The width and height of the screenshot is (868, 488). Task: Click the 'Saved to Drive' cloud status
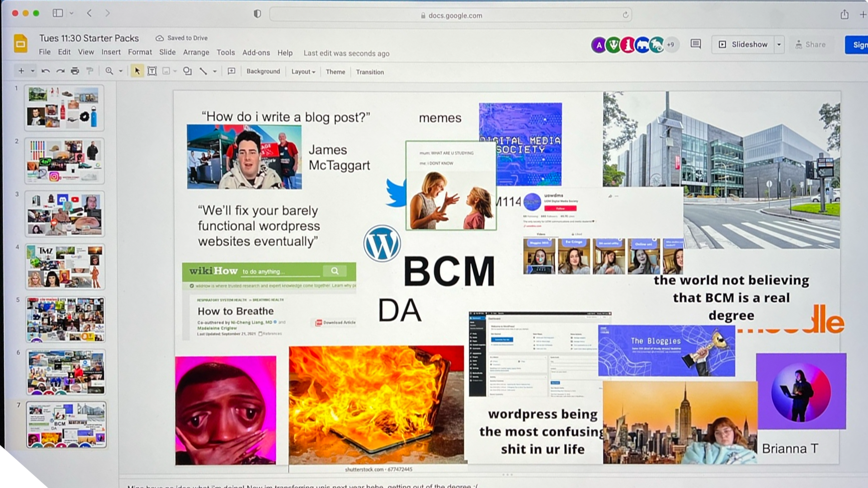pyautogui.click(x=182, y=38)
